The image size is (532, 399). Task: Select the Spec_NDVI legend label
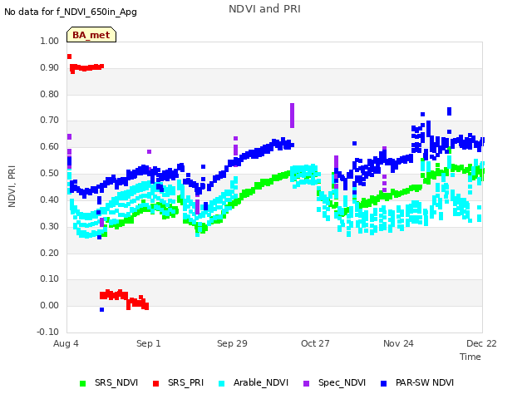(x=342, y=382)
